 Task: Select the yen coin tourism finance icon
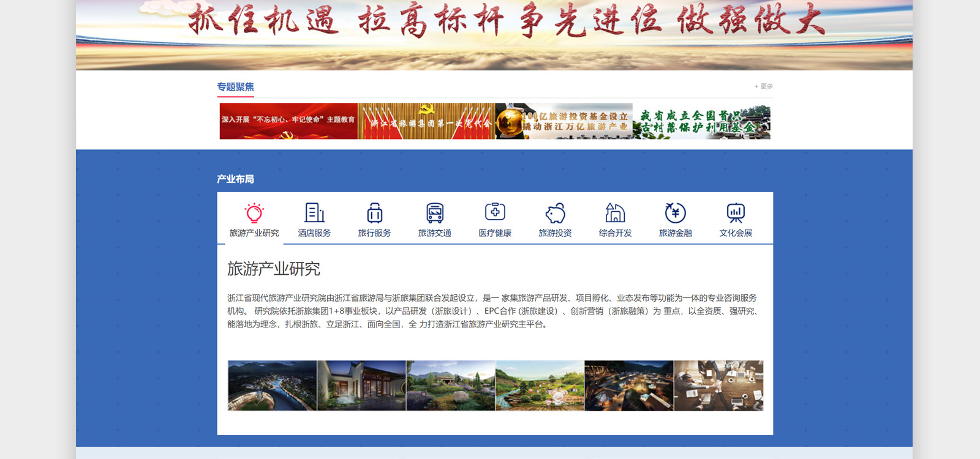click(x=675, y=213)
